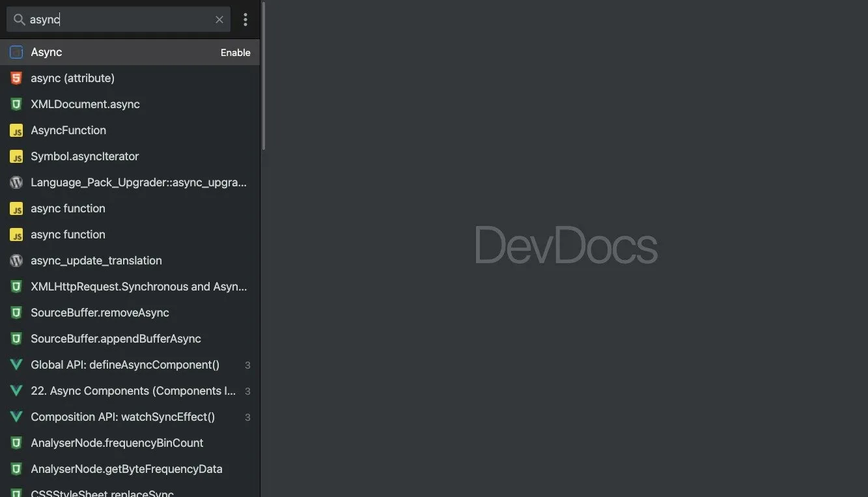Viewport: 868px width, 497px height.
Task: Click DOM icon beside XMLHttpRequest.Synchronous entry
Action: (16, 287)
